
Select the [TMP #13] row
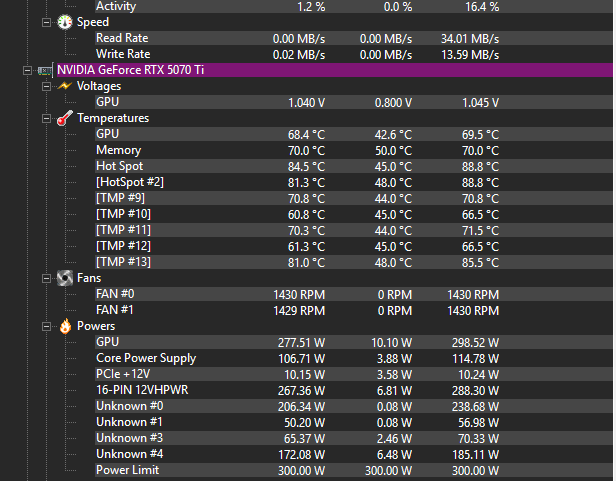pos(354,262)
